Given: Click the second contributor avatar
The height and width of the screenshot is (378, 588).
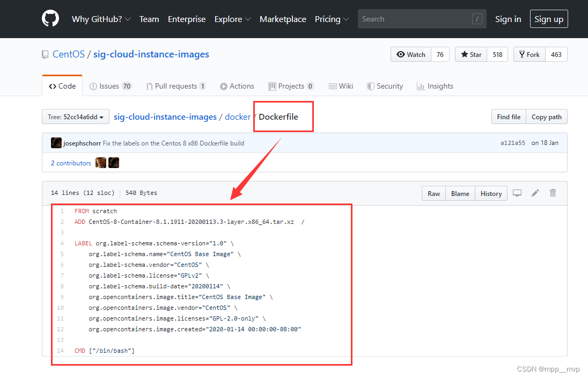Looking at the screenshot, I should (x=114, y=163).
